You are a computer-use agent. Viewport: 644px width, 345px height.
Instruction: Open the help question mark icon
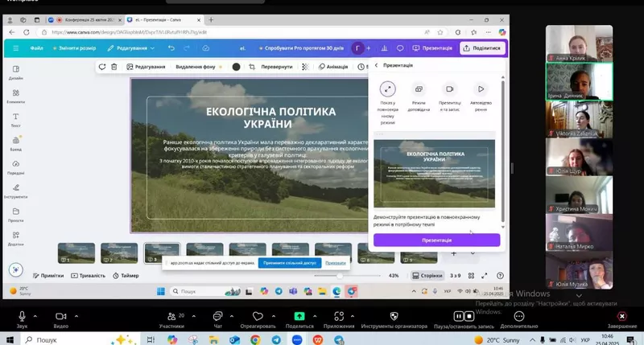click(x=500, y=276)
